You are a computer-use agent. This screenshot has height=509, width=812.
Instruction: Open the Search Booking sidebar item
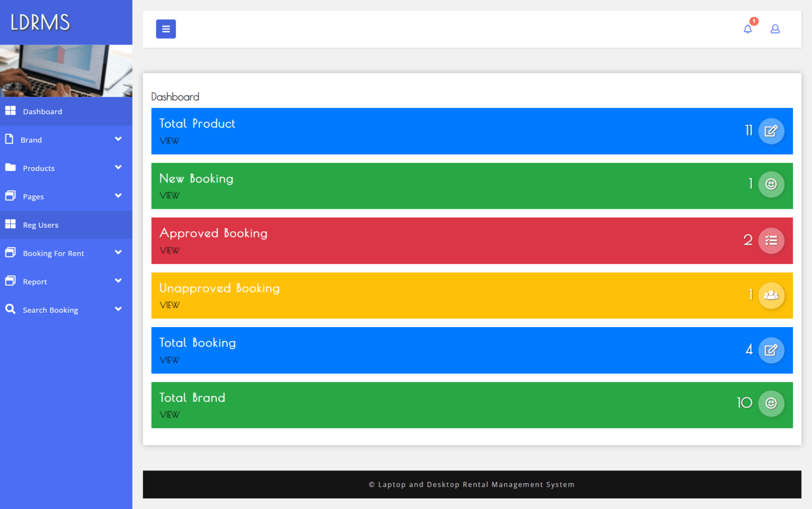coord(50,310)
